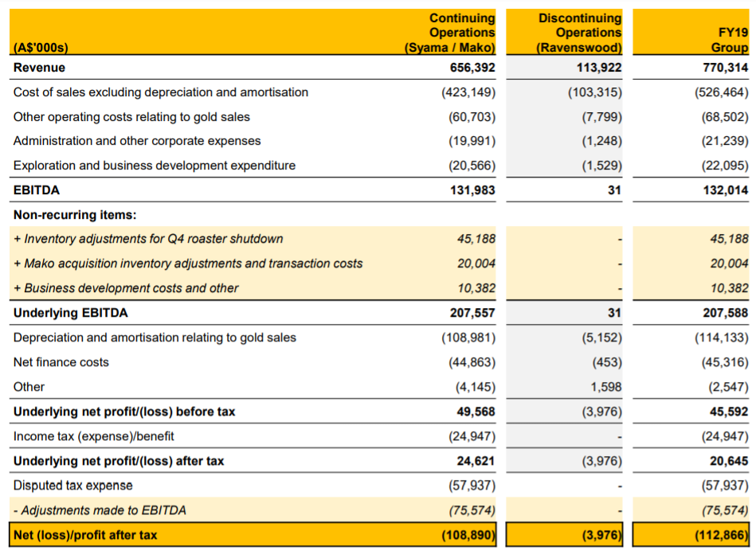Image resolution: width=756 pixels, height=554 pixels.
Task: Click Group value 10,382
Action: [x=729, y=288]
